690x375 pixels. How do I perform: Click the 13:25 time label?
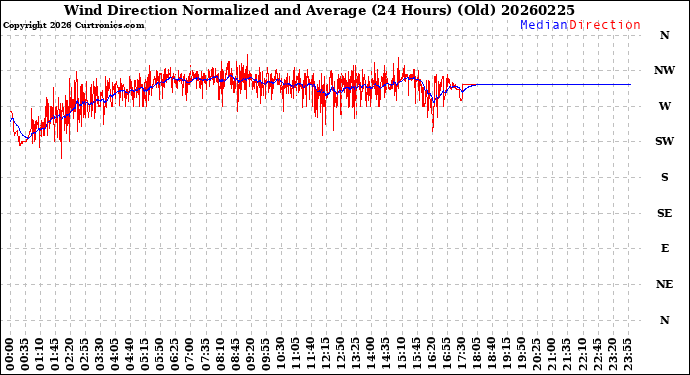pos(355,354)
